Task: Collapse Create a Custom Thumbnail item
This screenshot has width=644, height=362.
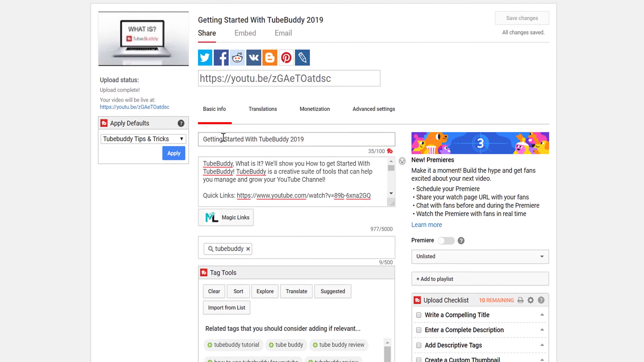Action: [x=542, y=360]
